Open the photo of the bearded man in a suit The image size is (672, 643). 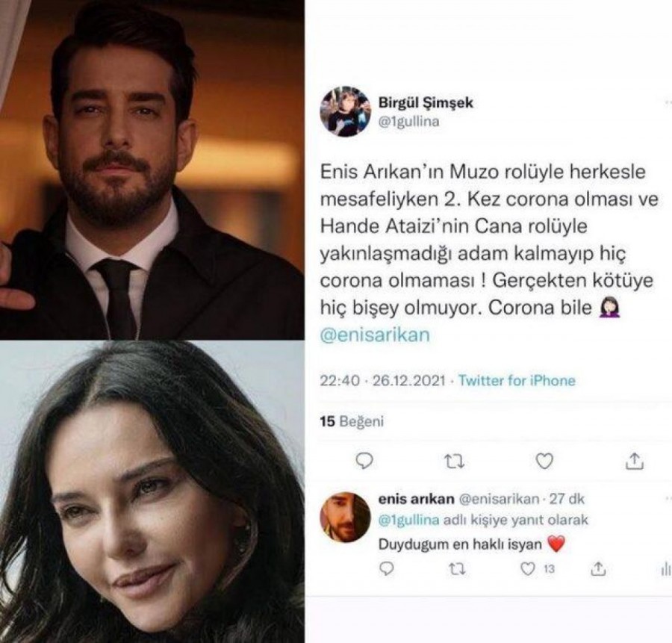(x=152, y=170)
